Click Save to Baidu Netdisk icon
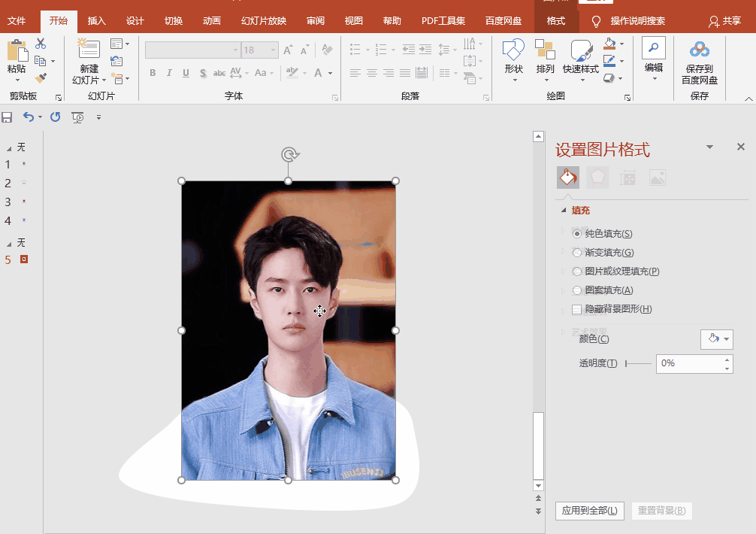This screenshot has height=534, width=756. click(x=700, y=50)
